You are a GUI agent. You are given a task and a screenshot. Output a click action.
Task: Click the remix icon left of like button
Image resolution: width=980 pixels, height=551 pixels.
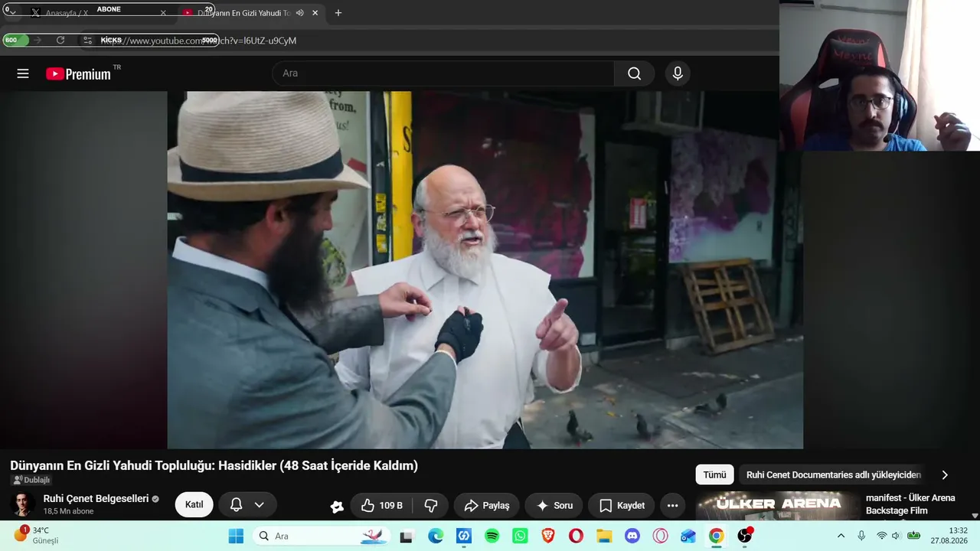[x=337, y=506]
